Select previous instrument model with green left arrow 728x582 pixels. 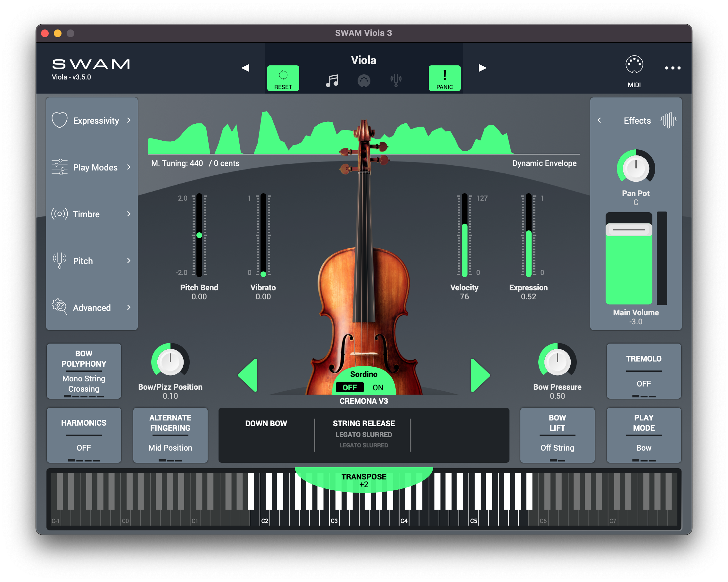click(x=248, y=375)
